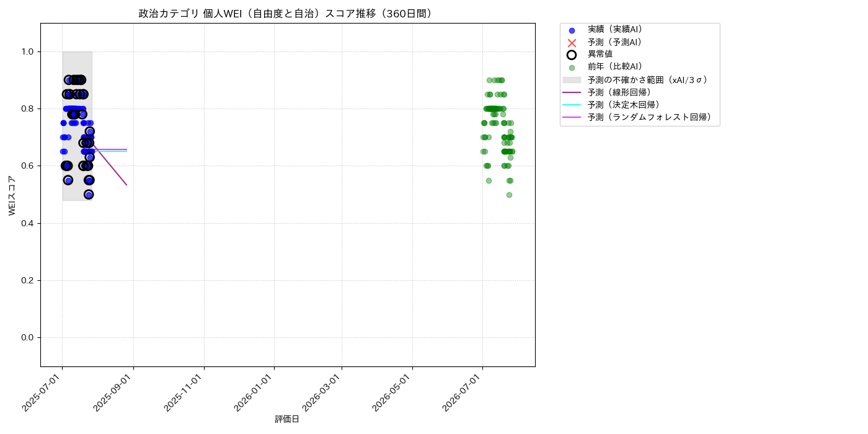This screenshot has width=868, height=434.
Task: Click the lowest green point near 0.5
Action: [509, 195]
